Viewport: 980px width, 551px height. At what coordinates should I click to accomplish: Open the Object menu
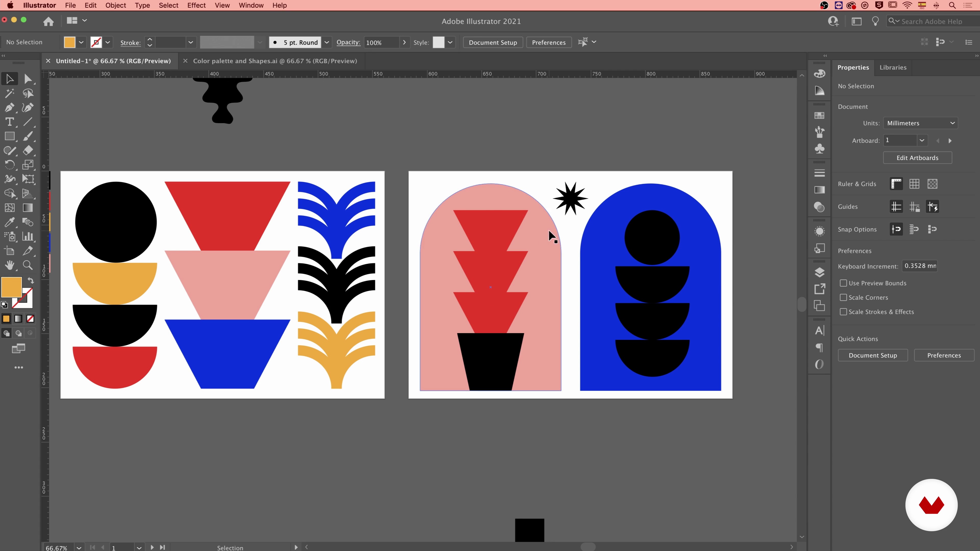116,5
